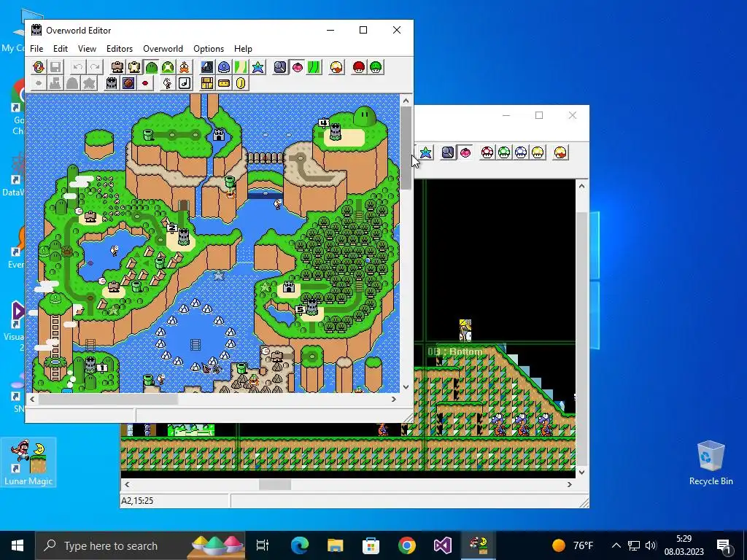The width and height of the screenshot is (747, 560).
Task: Click the yellow brick blocks icon
Action: tap(206, 83)
